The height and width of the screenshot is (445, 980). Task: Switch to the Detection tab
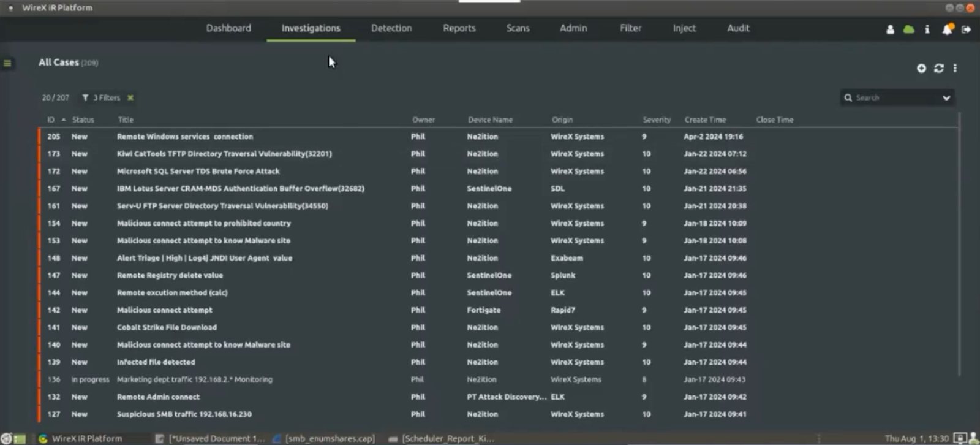click(391, 28)
